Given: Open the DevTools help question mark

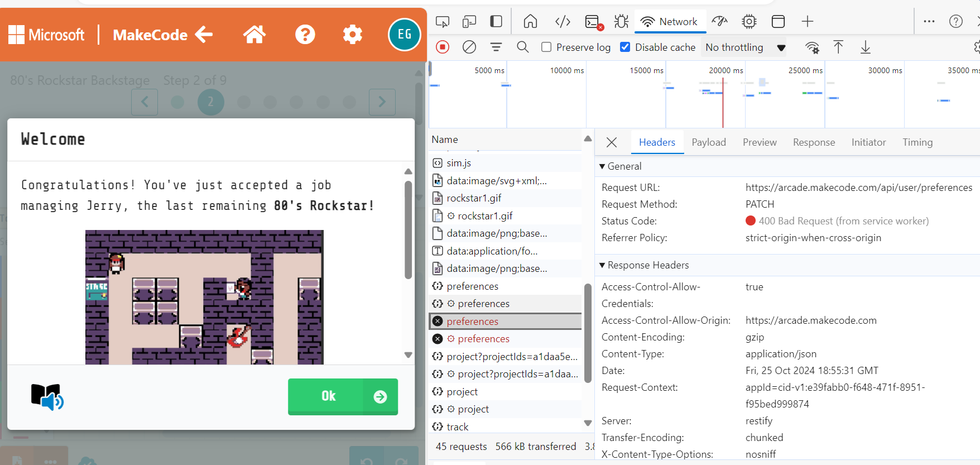Looking at the screenshot, I should 956,22.
